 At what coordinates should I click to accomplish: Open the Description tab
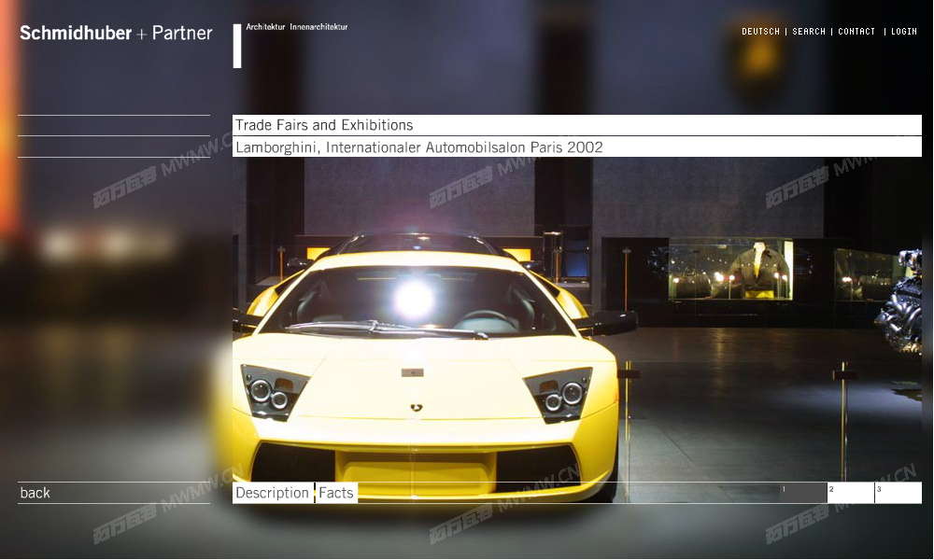tap(273, 493)
